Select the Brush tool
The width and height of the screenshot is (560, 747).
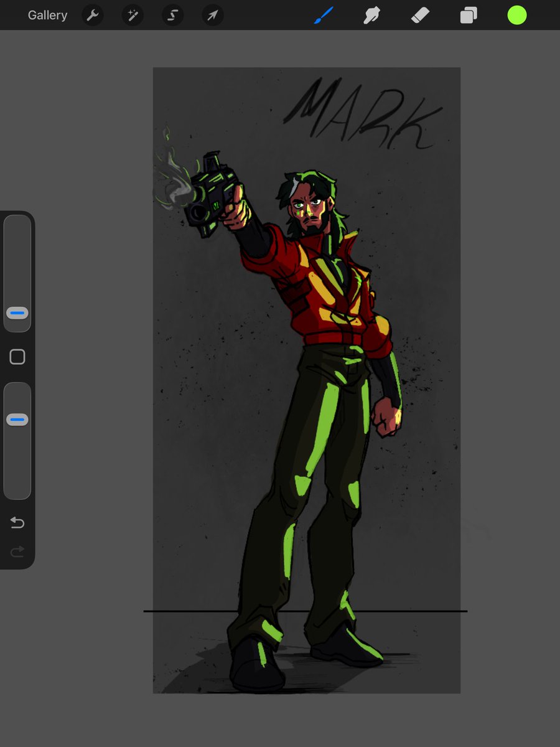[323, 15]
